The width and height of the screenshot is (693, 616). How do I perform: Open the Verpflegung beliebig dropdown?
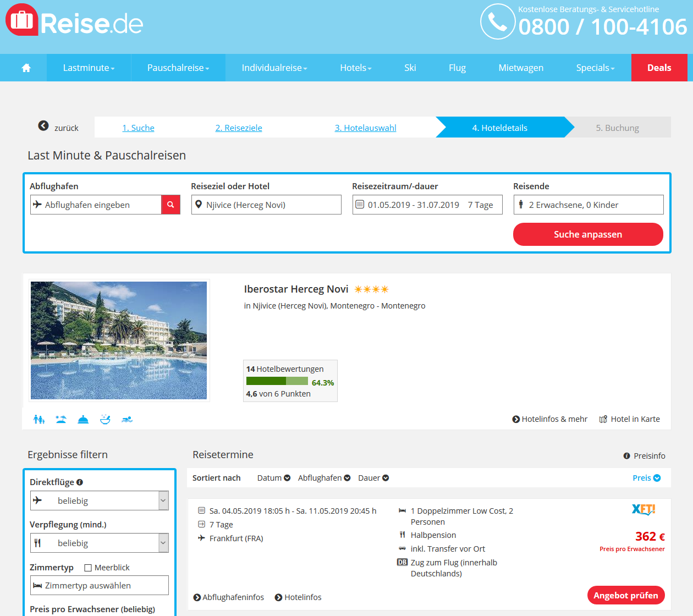(100, 543)
